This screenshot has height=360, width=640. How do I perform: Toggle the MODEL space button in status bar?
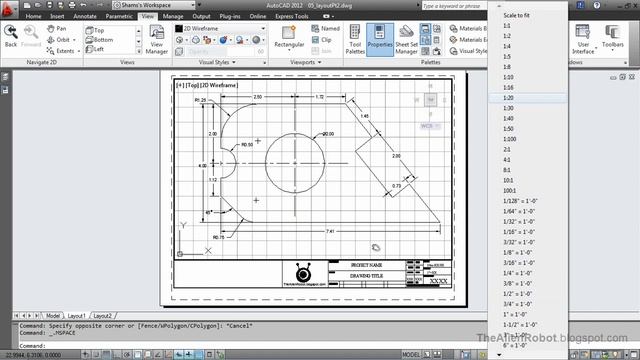[x=411, y=355]
